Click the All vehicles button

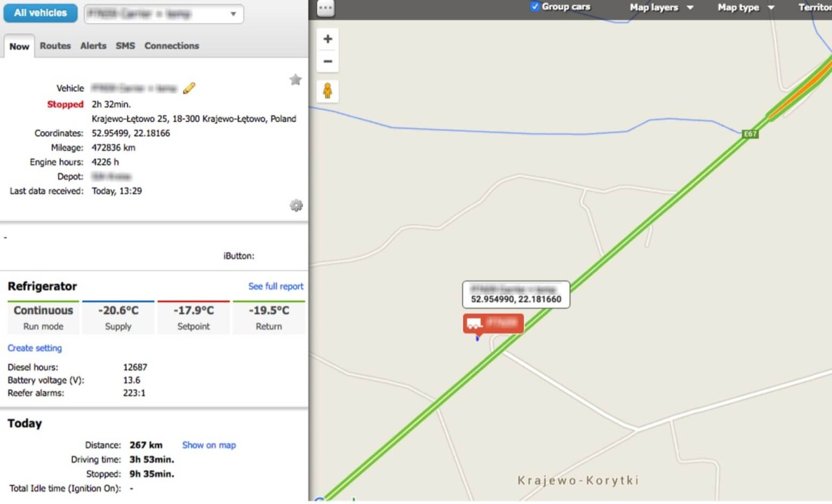[x=40, y=12]
